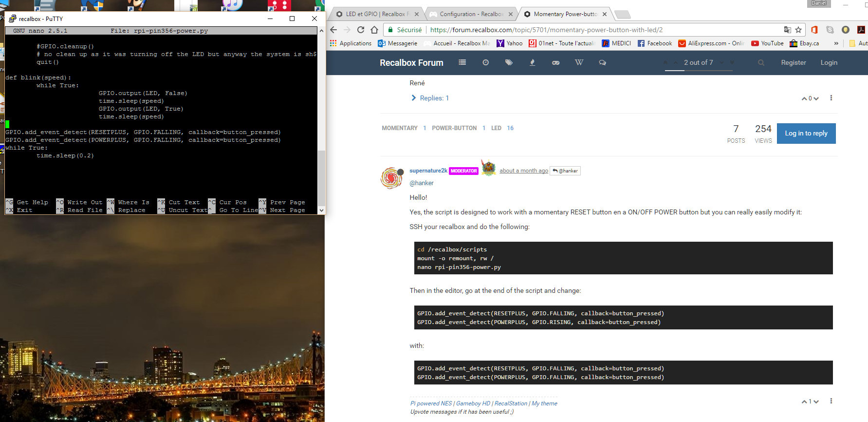Open the Ebay.ca bookmark
Image resolution: width=868 pixels, height=422 pixels.
click(x=804, y=43)
